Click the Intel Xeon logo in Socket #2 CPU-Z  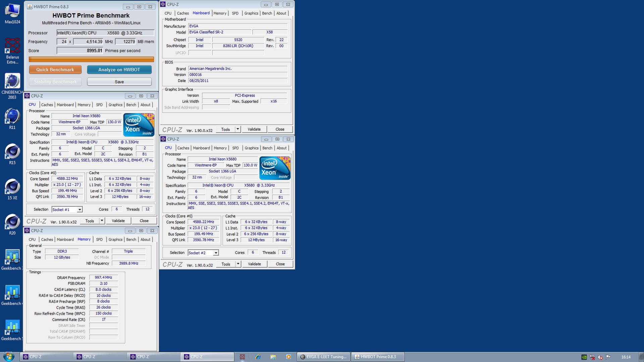click(x=275, y=168)
